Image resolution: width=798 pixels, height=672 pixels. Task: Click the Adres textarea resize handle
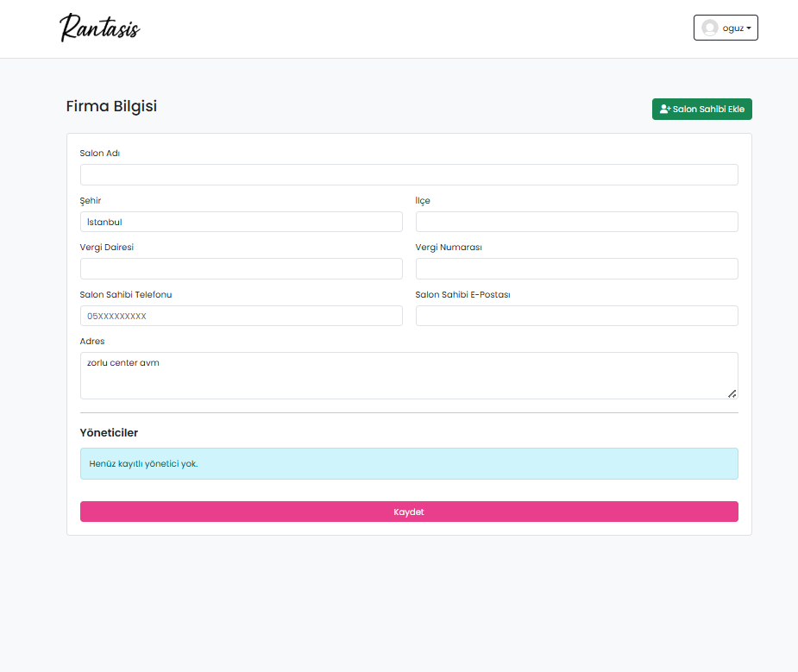[x=732, y=393]
